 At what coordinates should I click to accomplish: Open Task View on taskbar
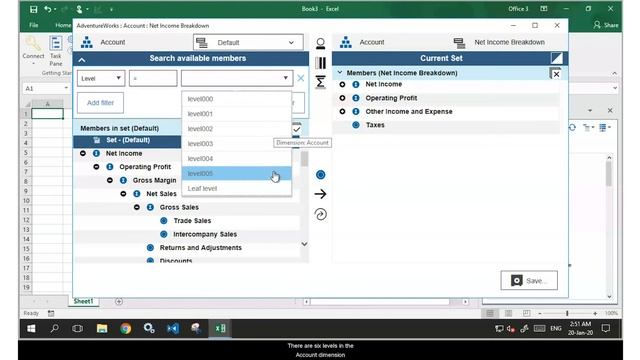[78, 329]
